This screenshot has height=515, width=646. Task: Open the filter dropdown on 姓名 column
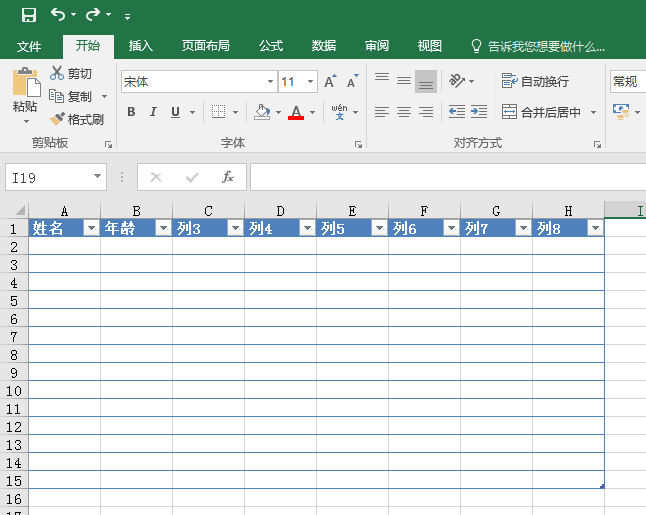point(91,228)
